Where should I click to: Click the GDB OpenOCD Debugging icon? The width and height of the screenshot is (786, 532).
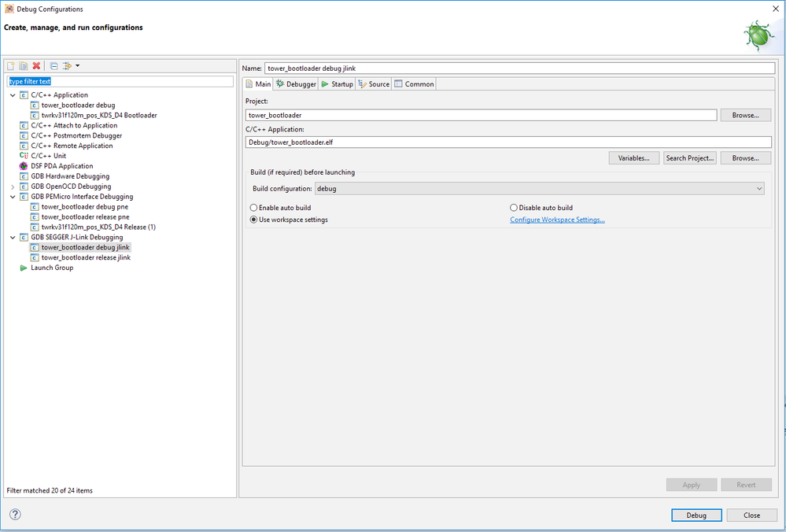pos(24,187)
